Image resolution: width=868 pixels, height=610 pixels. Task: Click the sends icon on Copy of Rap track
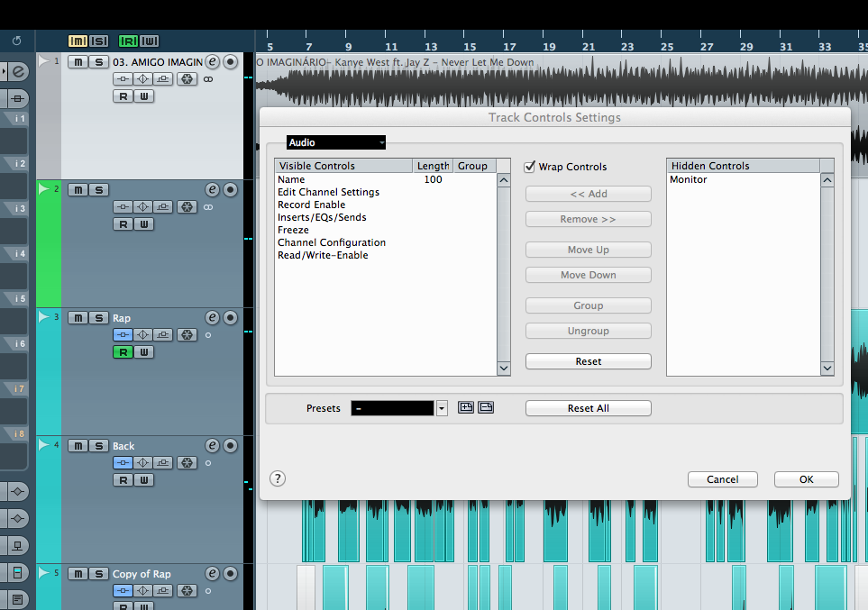click(x=163, y=591)
